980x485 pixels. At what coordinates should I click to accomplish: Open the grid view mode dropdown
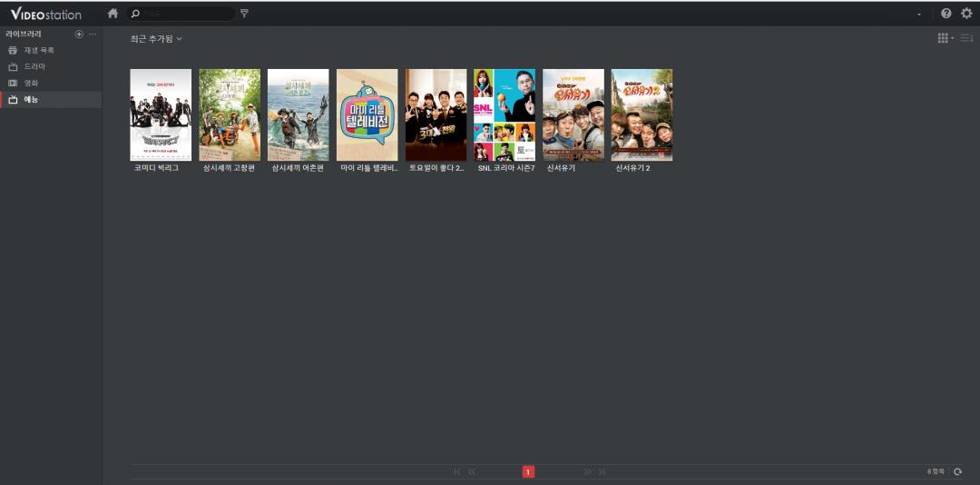point(945,38)
